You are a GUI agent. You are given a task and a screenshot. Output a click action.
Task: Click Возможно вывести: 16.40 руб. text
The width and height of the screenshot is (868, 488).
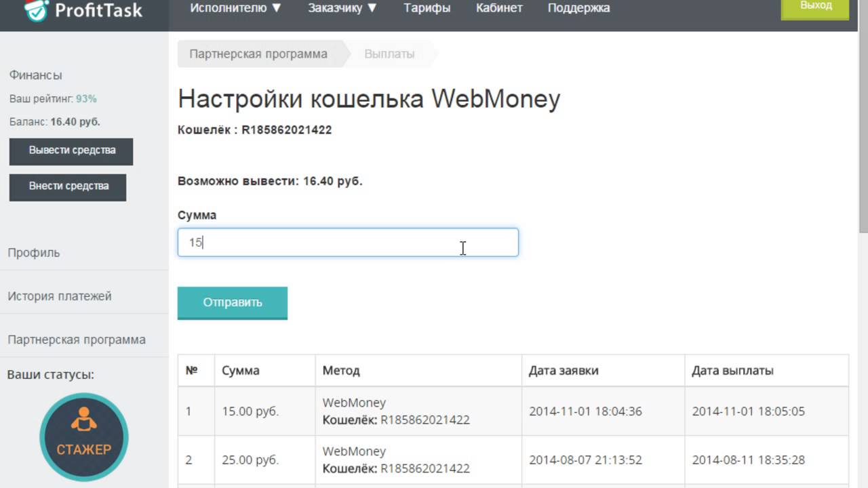coord(270,181)
